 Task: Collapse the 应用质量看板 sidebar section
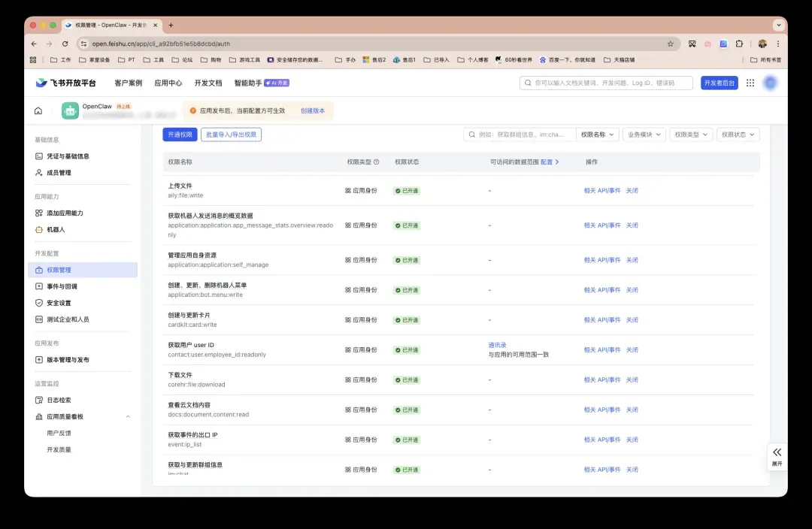pyautogui.click(x=128, y=417)
